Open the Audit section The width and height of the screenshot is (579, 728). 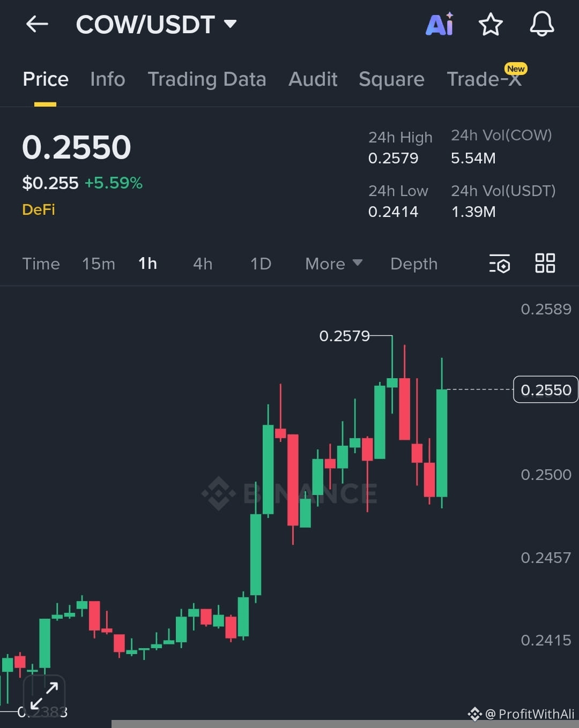(x=313, y=79)
